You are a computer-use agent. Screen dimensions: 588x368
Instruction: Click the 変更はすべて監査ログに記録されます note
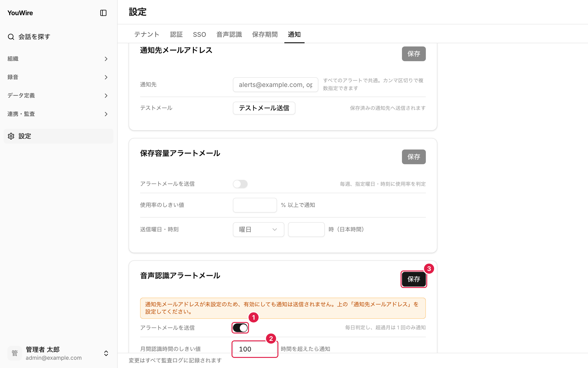175,360
